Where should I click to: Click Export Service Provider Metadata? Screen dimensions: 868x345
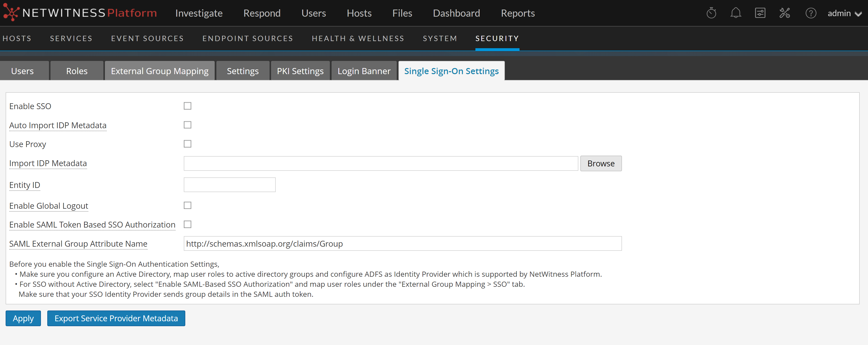[x=116, y=318]
